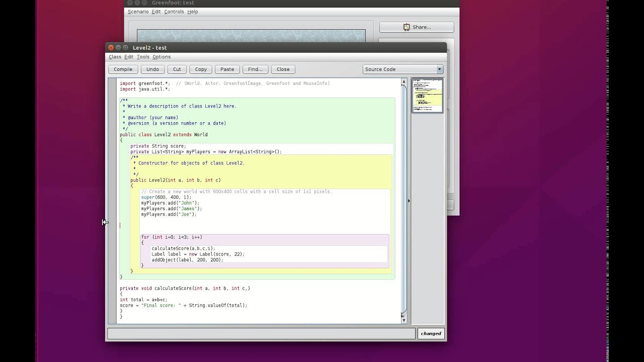
Task: Click the 'Create a new world with 600x400 cells' comment
Action: click(x=236, y=192)
